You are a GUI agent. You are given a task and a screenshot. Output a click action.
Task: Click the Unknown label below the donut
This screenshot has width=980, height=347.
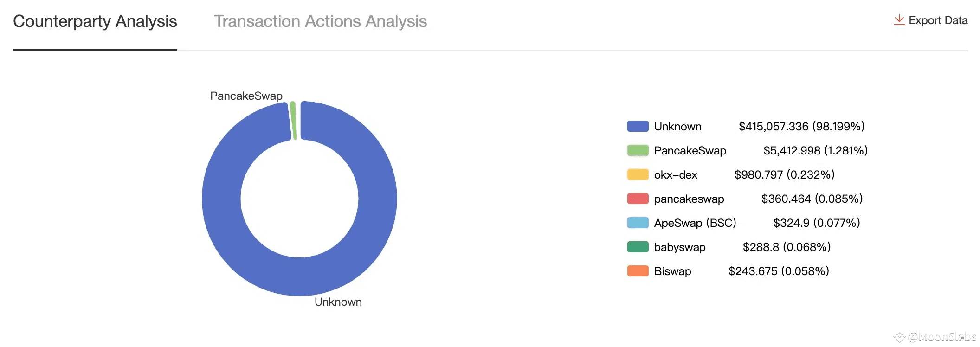[x=338, y=302]
